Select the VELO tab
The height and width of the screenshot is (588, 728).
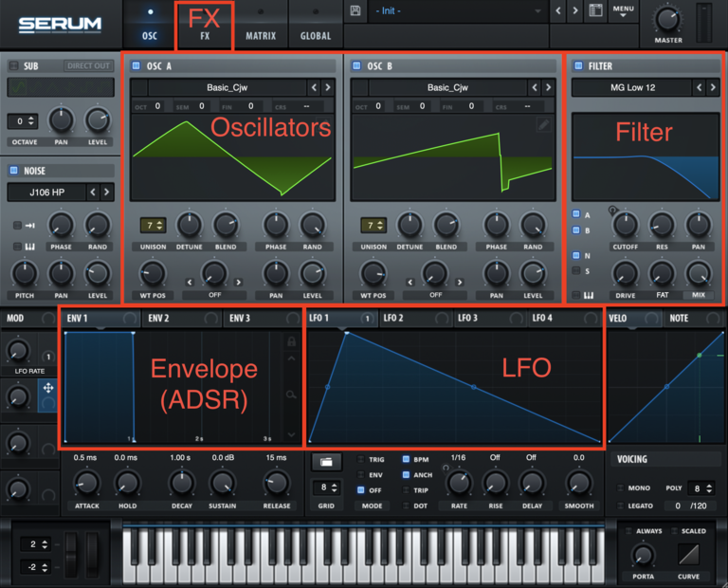635,318
